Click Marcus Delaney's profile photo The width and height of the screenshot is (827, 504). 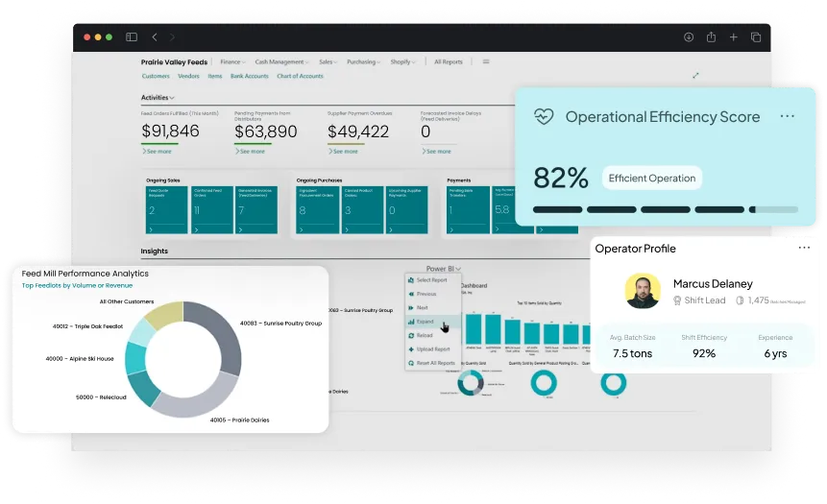coord(643,290)
